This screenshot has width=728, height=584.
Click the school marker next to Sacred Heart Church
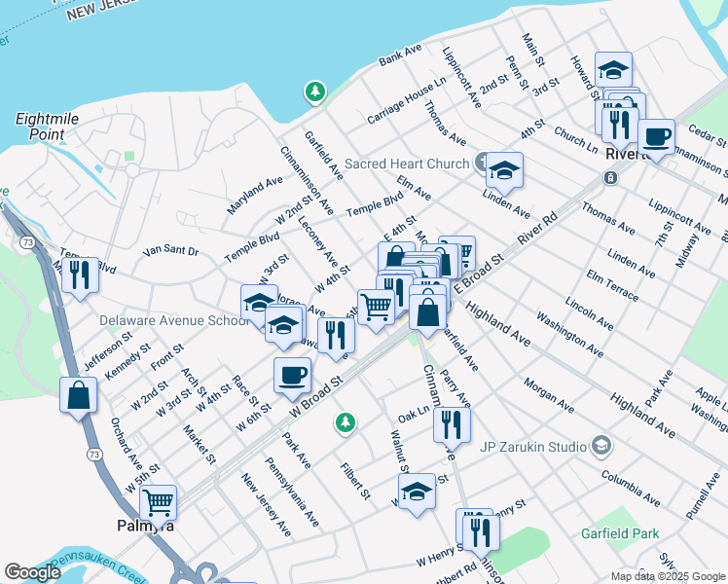(505, 172)
